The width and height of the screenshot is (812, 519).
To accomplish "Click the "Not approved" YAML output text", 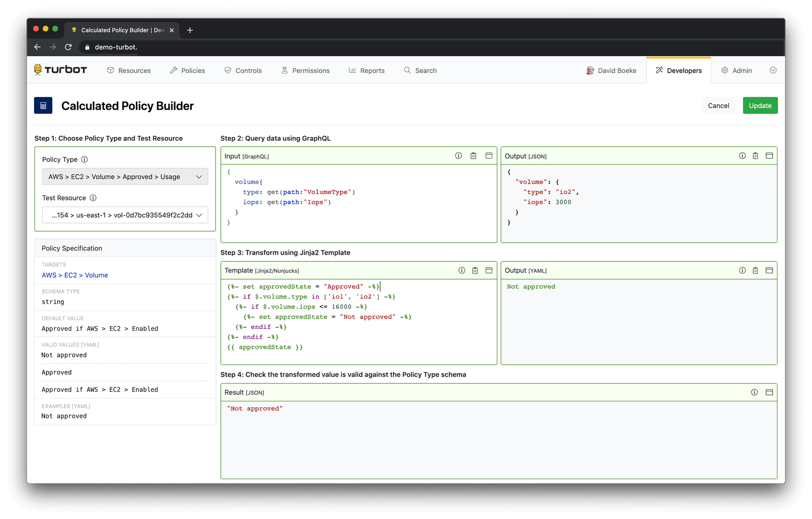I will point(531,287).
